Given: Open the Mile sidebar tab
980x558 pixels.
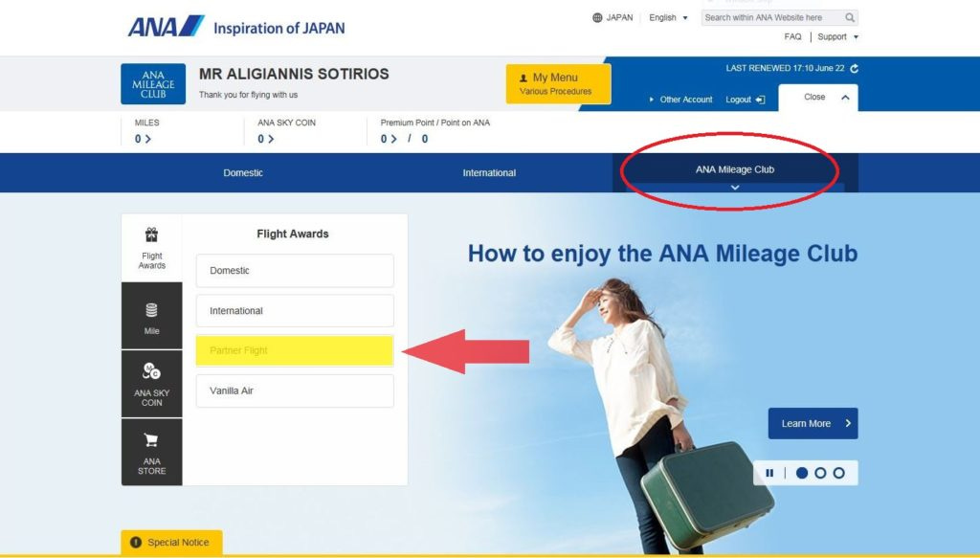Looking at the screenshot, I should [152, 316].
